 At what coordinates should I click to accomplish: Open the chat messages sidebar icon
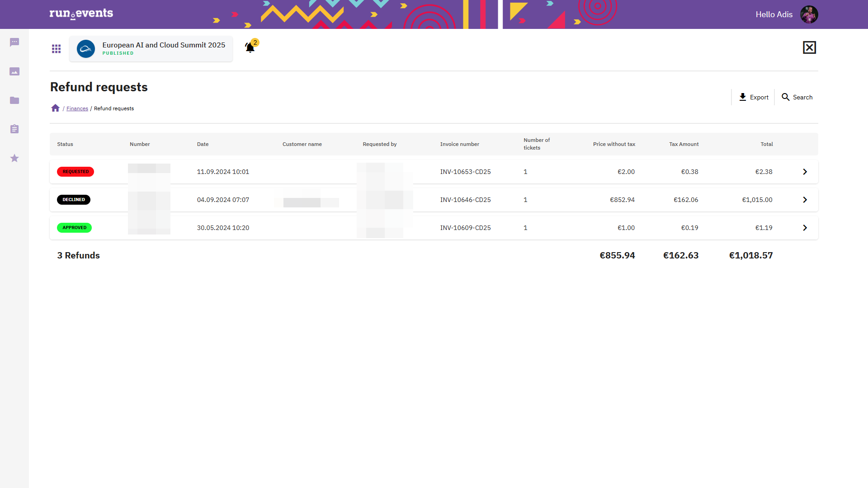click(x=14, y=42)
